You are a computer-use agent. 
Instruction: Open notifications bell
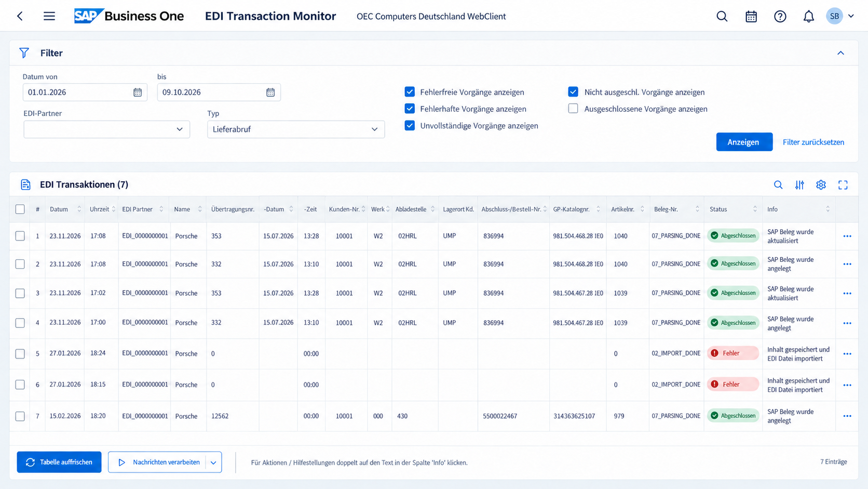(x=809, y=16)
